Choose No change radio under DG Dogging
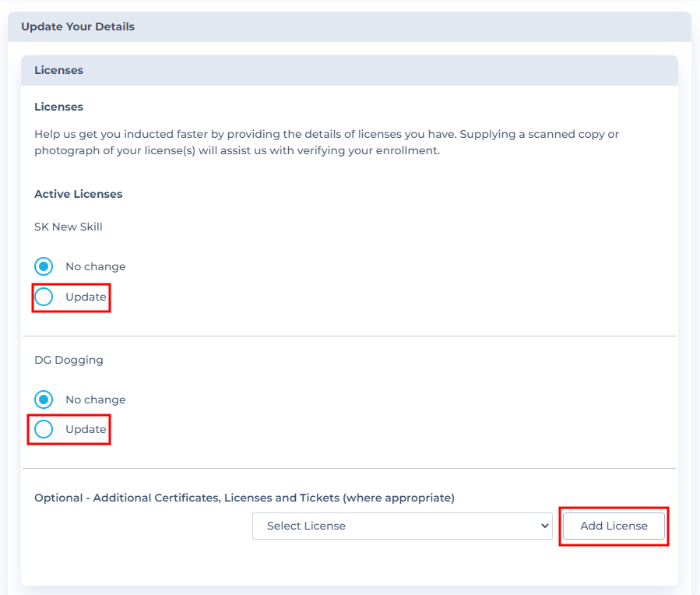The image size is (700, 595). [44, 400]
